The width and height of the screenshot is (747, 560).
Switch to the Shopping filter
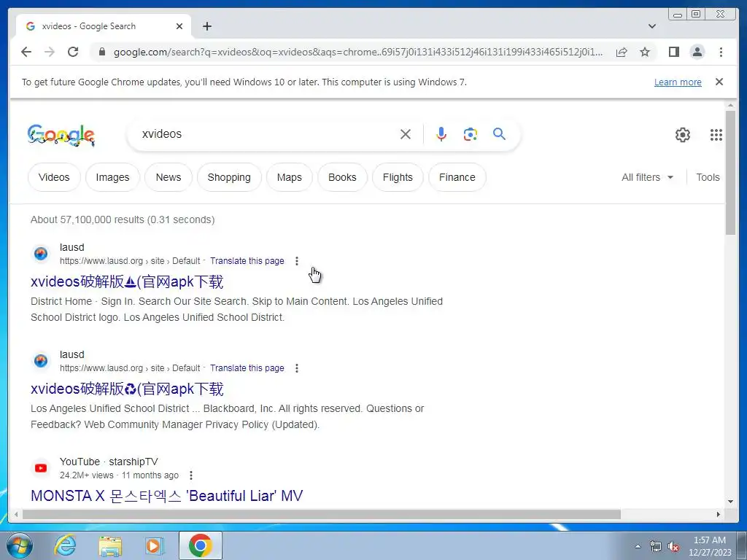tap(229, 177)
